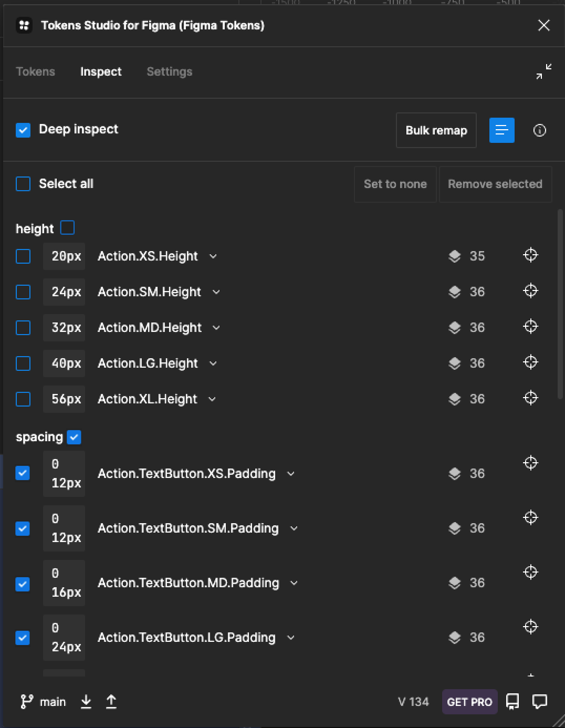The width and height of the screenshot is (565, 728).
Task: Open the sort options icon beside Bulk remap
Action: point(501,130)
